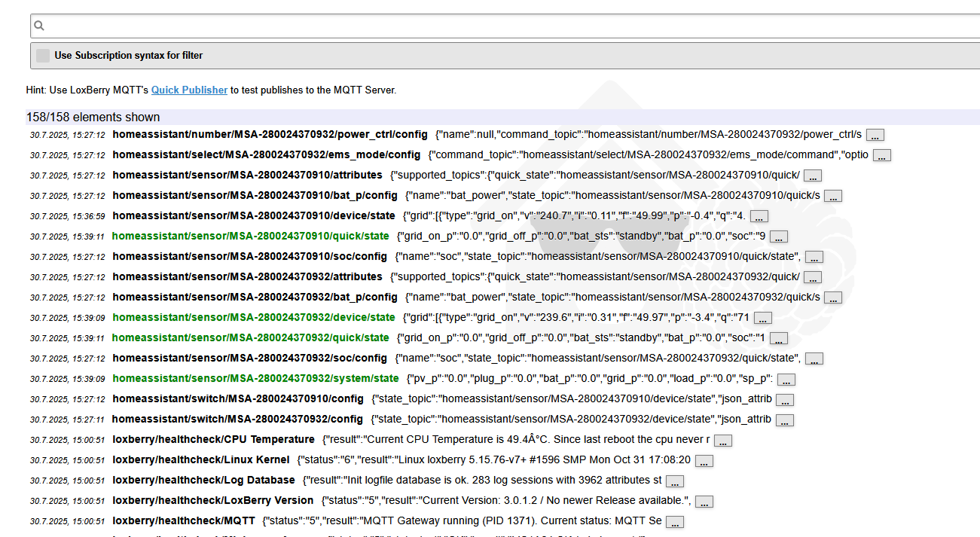
Task: Select topic loxberry/healthcheck/Log Database
Action: click(203, 480)
